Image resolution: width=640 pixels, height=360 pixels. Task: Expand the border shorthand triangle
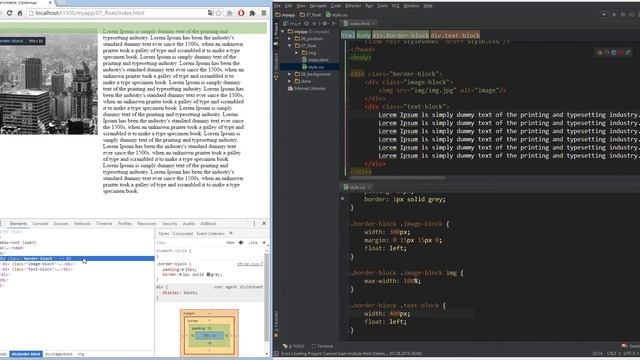[x=181, y=275]
